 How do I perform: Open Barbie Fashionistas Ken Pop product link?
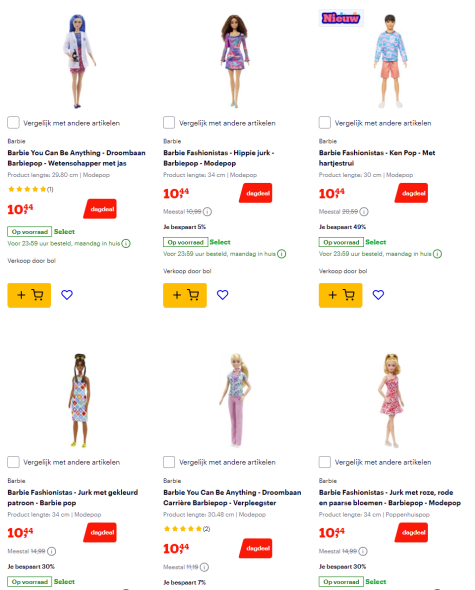(377, 158)
